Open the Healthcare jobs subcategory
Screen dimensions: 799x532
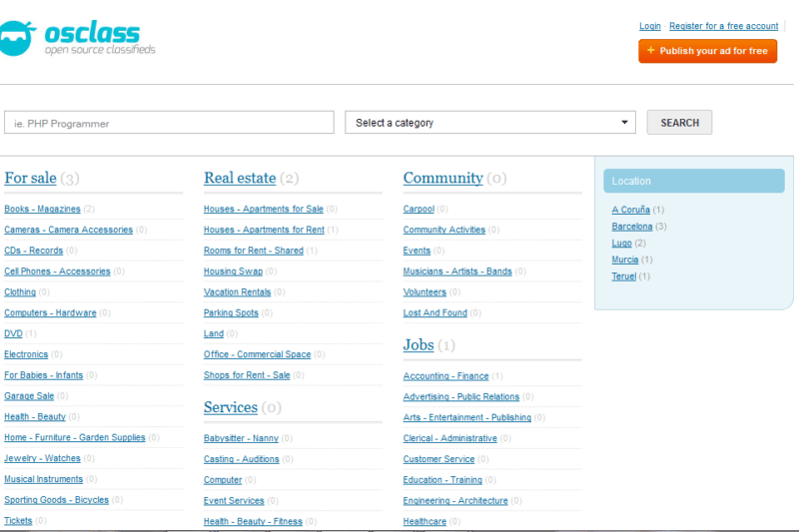pos(424,521)
